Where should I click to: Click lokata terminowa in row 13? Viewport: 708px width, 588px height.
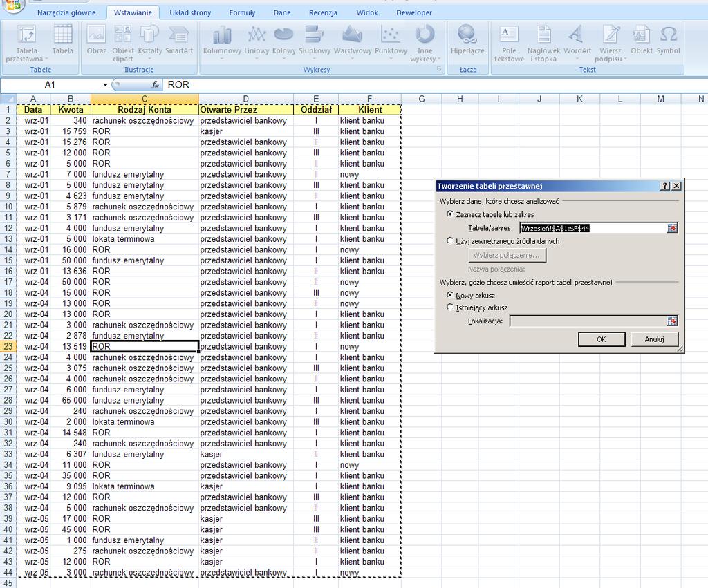click(x=145, y=239)
